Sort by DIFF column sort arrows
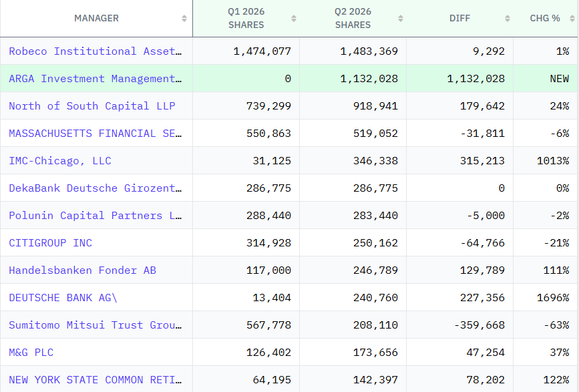The height and width of the screenshot is (392, 579). pos(508,19)
